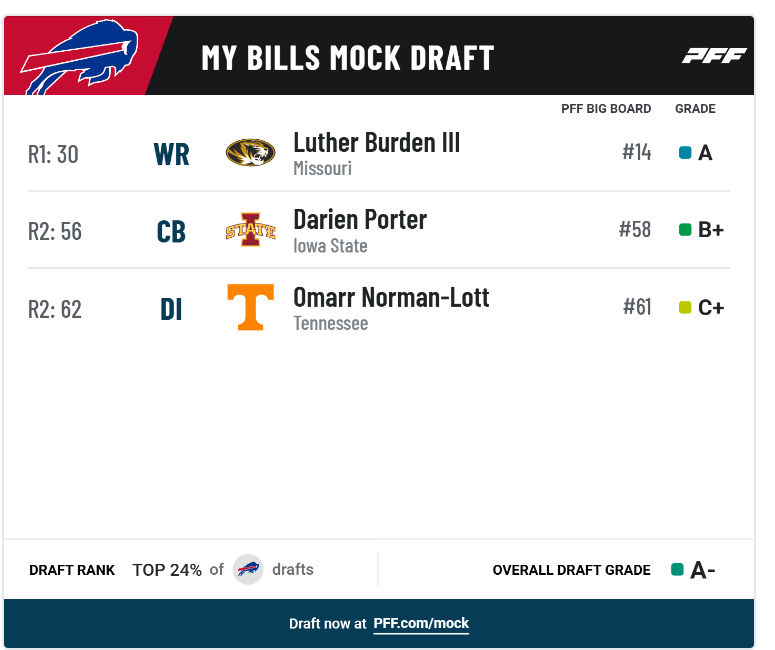Click the Buffalo Bills logo in the header
The image size is (775, 650).
coord(79,57)
